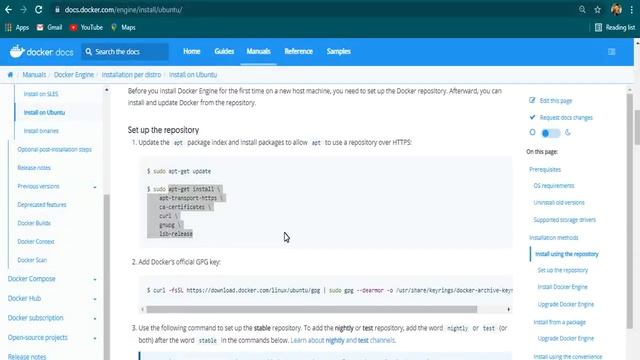
Task: Open Docker Context in sidebar
Action: 36,241
